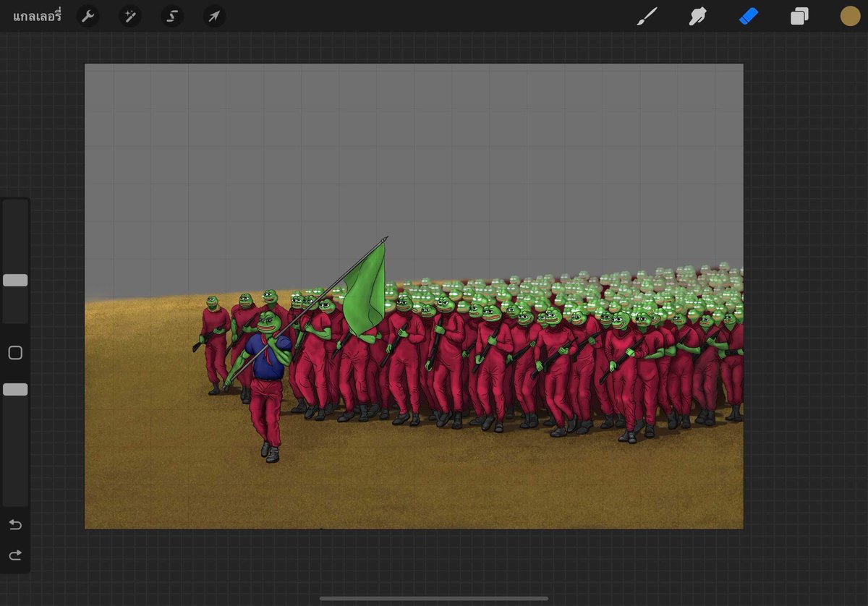The height and width of the screenshot is (606, 868).
Task: Open the Layers panel
Action: coord(799,16)
